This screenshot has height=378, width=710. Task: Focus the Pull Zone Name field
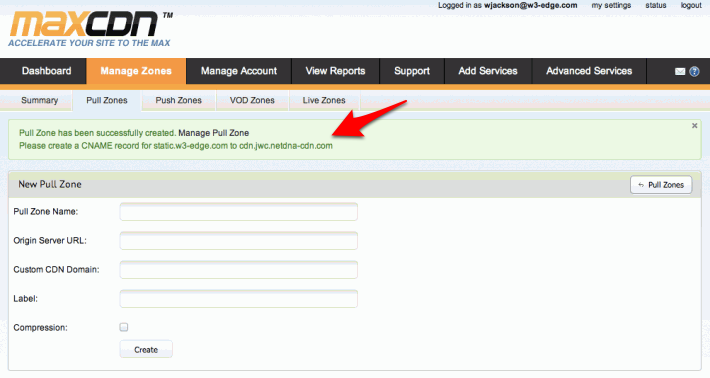(239, 211)
